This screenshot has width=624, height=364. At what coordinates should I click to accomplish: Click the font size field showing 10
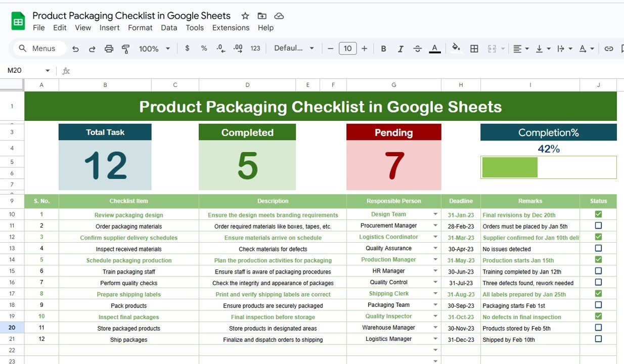pyautogui.click(x=347, y=49)
